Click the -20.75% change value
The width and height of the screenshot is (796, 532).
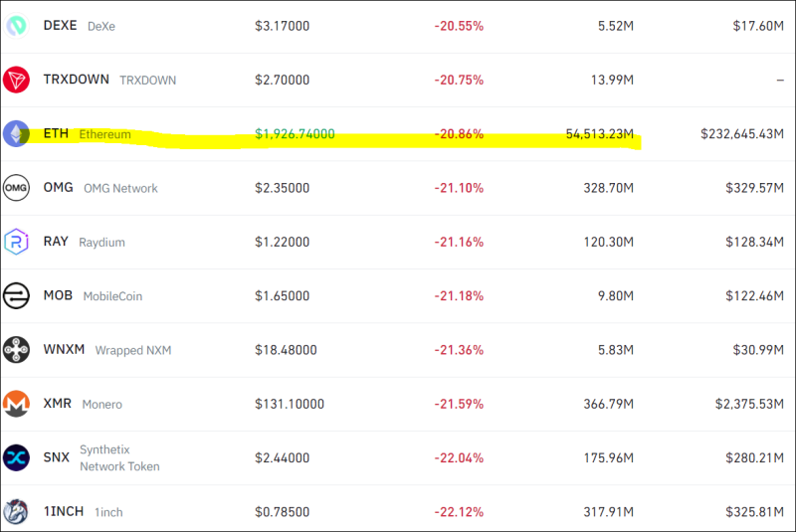459,80
